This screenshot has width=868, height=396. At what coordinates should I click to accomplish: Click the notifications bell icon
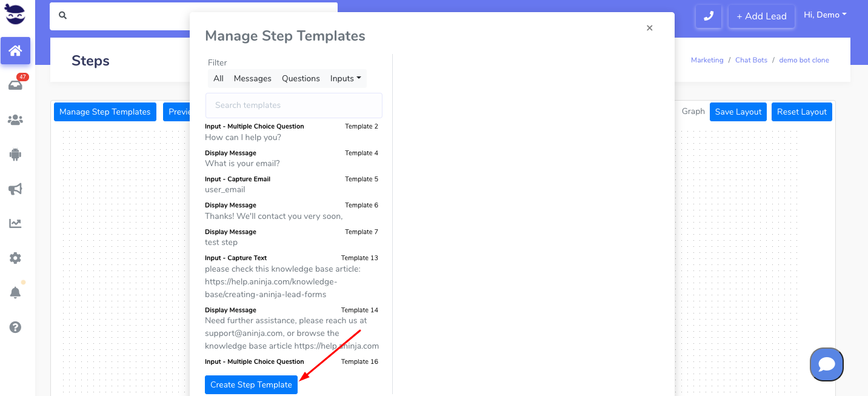click(16, 293)
